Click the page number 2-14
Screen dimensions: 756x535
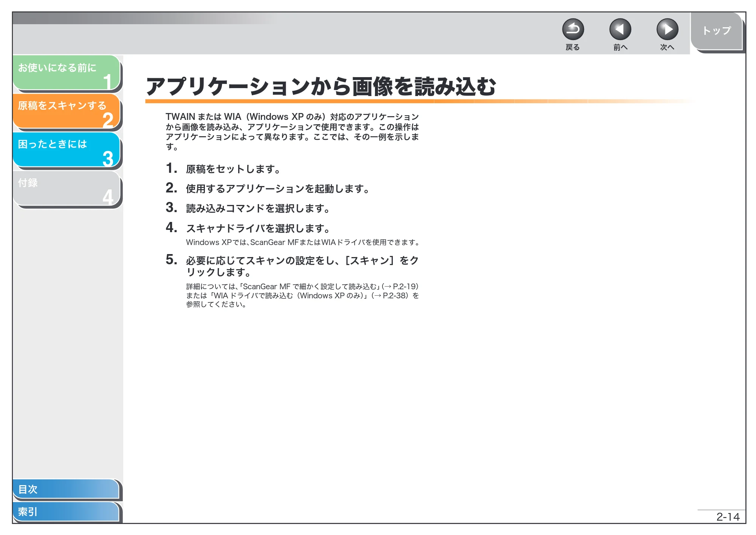pos(728,517)
